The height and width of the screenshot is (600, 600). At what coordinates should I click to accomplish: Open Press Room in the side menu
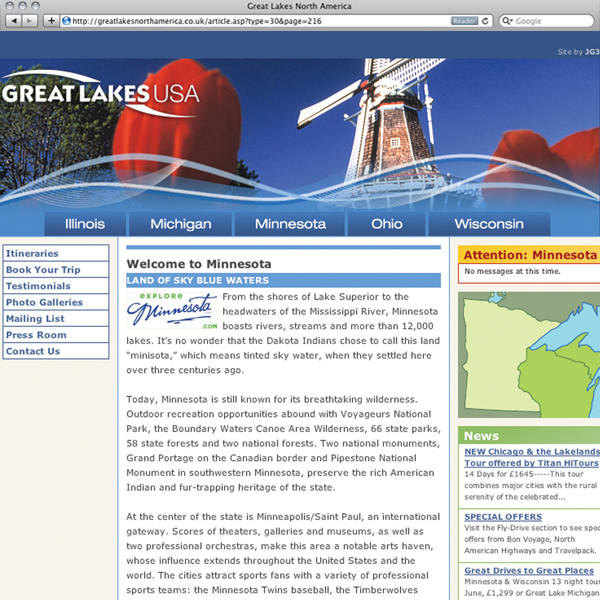(x=56, y=335)
